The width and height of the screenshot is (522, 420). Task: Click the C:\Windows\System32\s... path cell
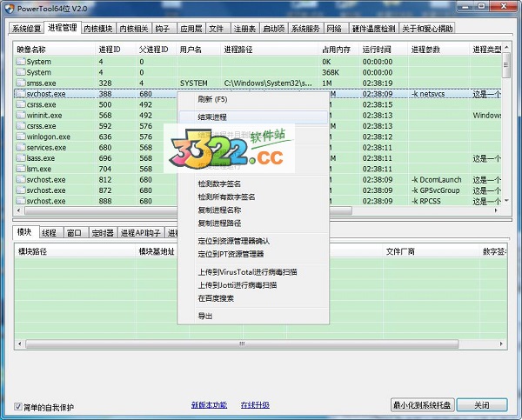(x=268, y=83)
